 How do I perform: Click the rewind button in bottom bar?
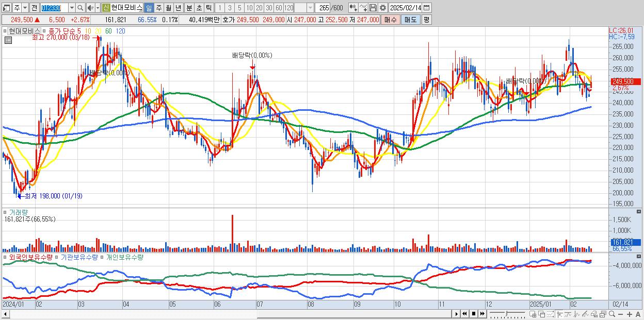[x=464, y=314]
